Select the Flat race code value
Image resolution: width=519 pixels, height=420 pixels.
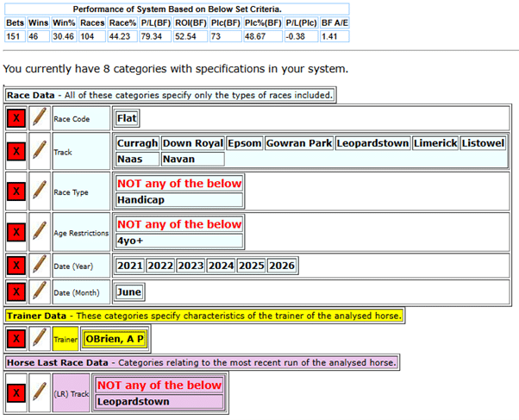[127, 118]
